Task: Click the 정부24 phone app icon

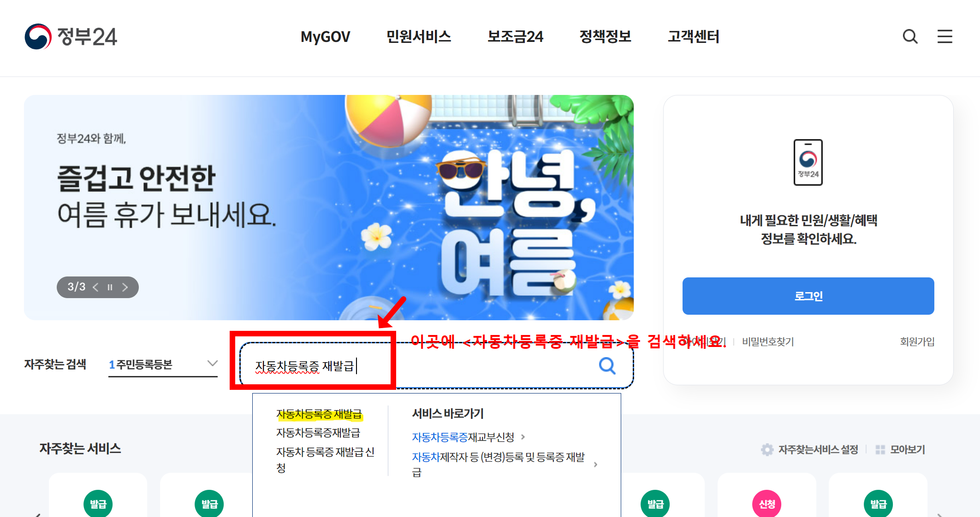Action: 808,162
